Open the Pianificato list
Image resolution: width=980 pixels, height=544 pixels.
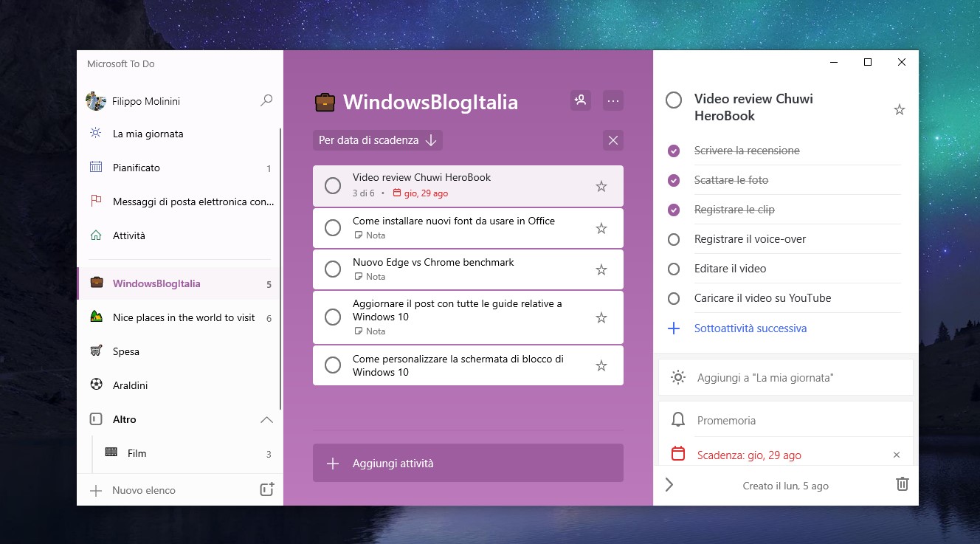(x=178, y=168)
